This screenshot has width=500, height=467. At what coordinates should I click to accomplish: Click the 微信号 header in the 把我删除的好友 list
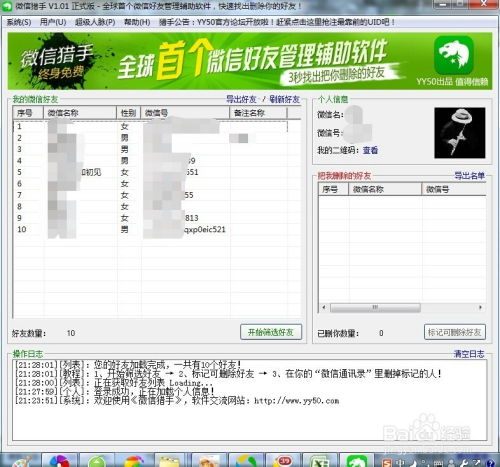(x=454, y=189)
